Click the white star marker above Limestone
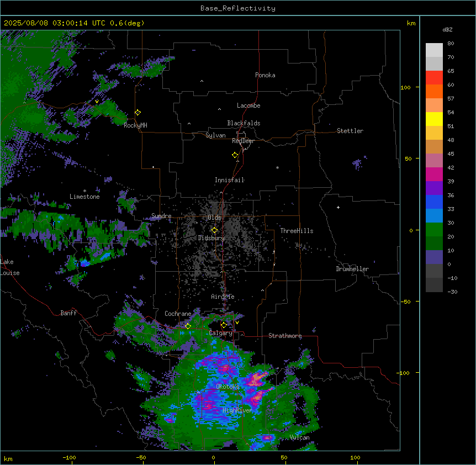This screenshot has width=476, height=465. [x=84, y=191]
